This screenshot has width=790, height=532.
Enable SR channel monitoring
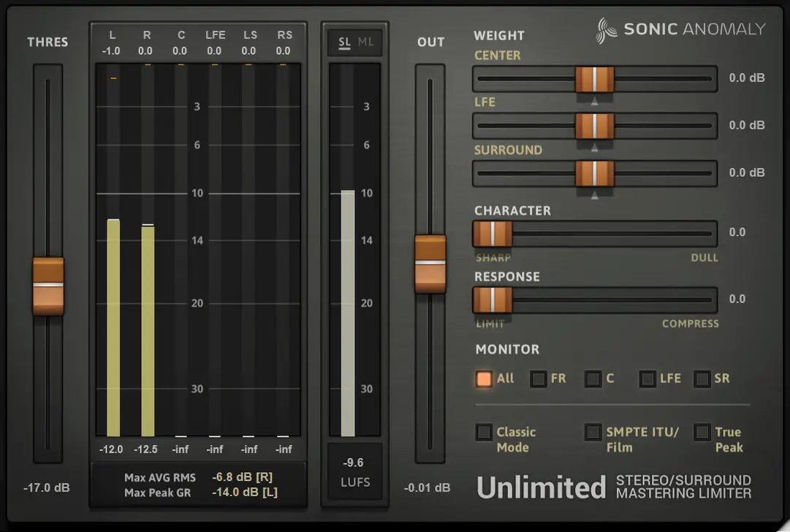click(x=704, y=379)
